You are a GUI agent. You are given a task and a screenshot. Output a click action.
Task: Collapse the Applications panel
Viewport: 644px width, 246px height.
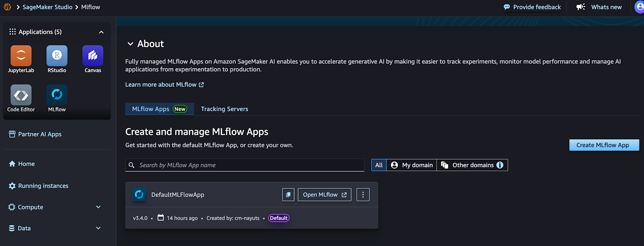[x=101, y=32]
